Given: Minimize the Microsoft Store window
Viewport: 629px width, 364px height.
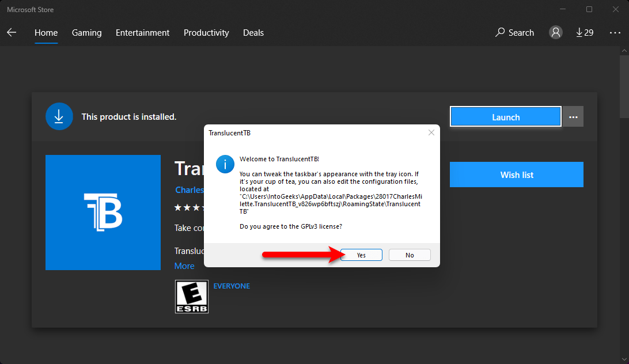Looking at the screenshot, I should click(563, 9).
